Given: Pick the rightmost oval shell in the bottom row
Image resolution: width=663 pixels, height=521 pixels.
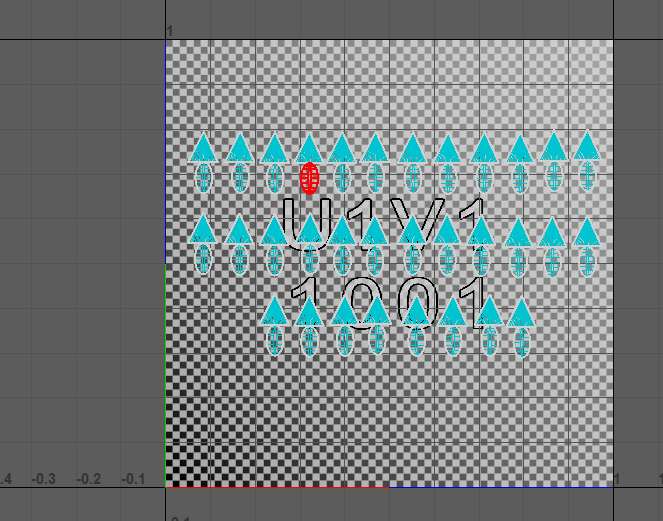Looking at the screenshot, I should (521, 342).
